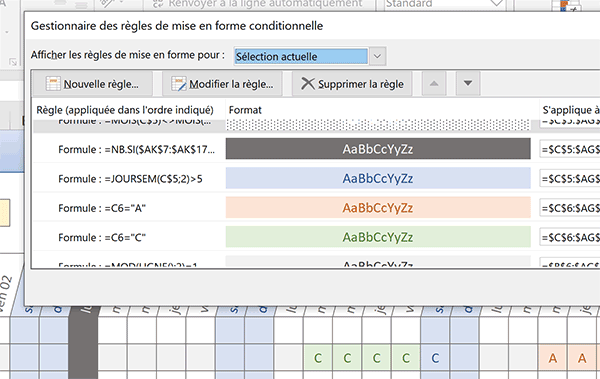Image resolution: width=600 pixels, height=379 pixels.
Task: Click the orange format preview
Action: [x=378, y=207]
